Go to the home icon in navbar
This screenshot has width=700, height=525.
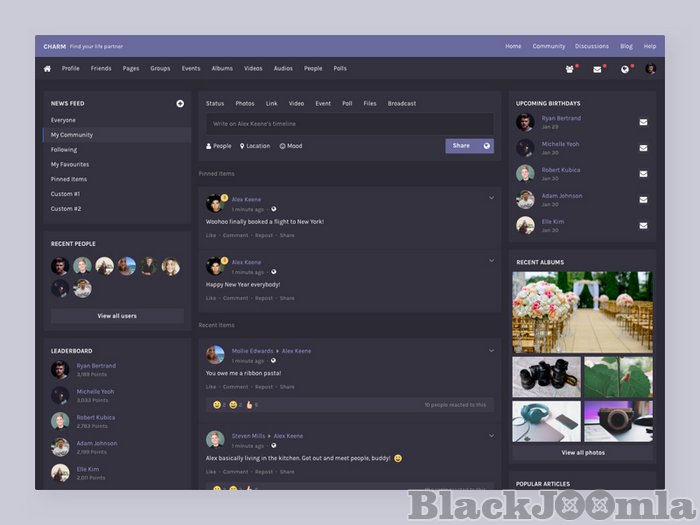click(47, 69)
